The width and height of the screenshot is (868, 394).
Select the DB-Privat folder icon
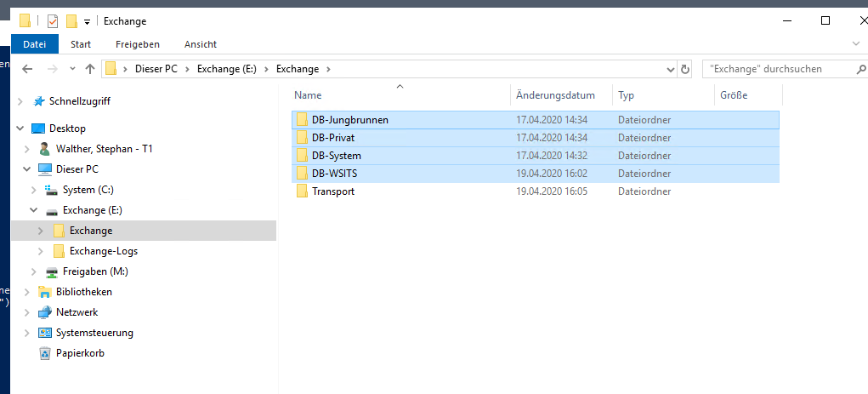click(302, 137)
